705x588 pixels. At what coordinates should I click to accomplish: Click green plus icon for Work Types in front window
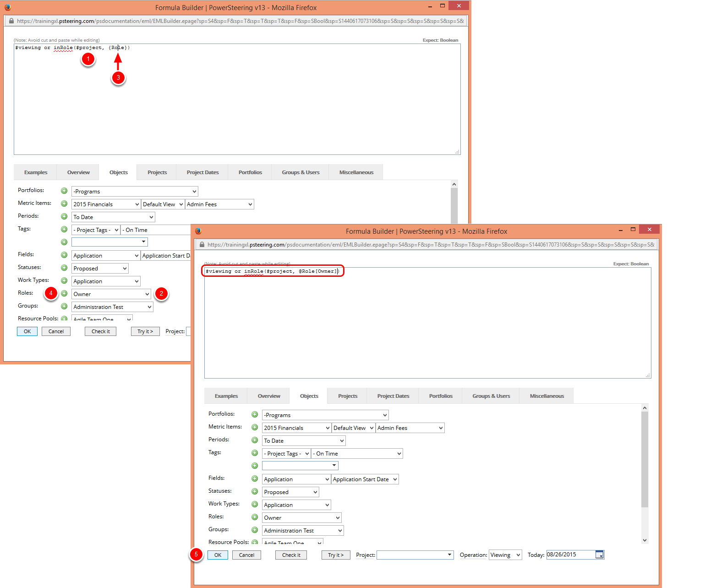[x=255, y=504]
